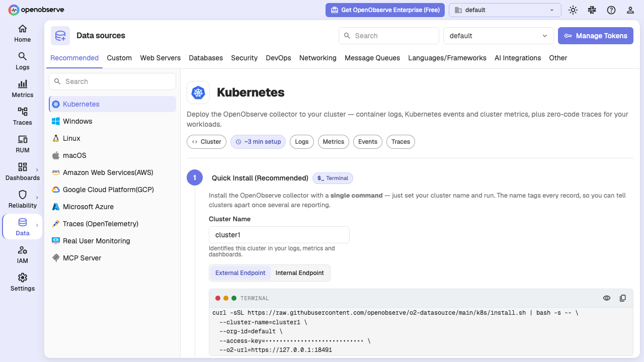Image resolution: width=644 pixels, height=362 pixels.
Task: Toggle the light/dark theme sun icon
Action: coord(573,10)
